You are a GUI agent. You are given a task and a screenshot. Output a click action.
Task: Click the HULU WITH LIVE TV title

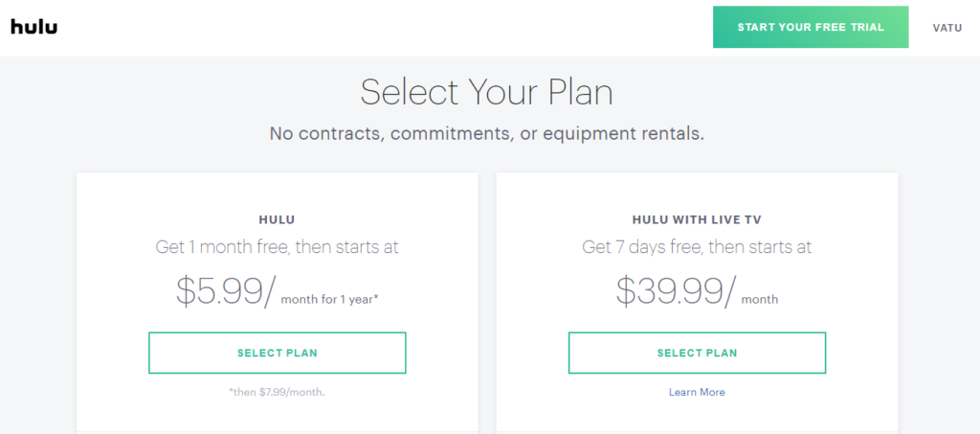(697, 219)
